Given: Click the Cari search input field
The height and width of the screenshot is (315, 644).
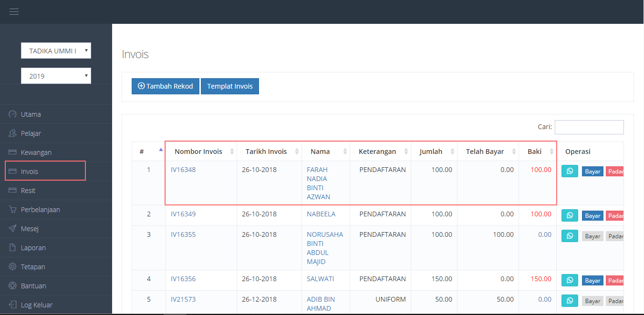Looking at the screenshot, I should [x=589, y=127].
